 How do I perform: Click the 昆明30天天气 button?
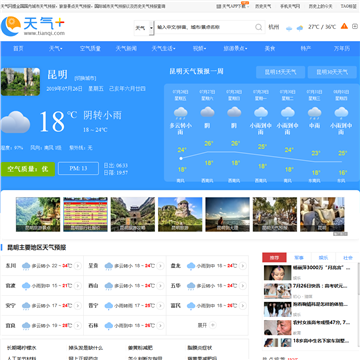pos(332,72)
